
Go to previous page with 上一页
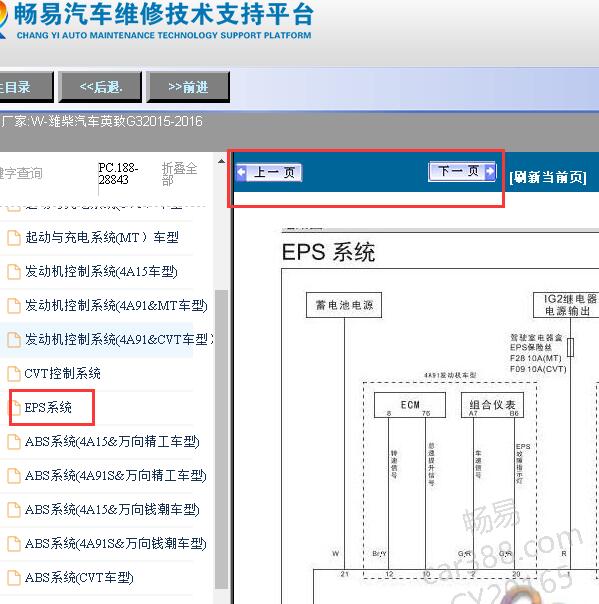(x=269, y=172)
